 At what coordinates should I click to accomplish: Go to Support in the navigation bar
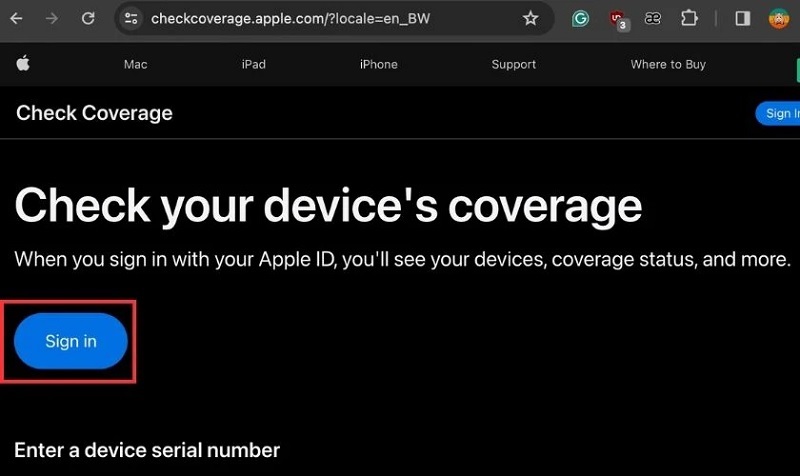(x=514, y=64)
